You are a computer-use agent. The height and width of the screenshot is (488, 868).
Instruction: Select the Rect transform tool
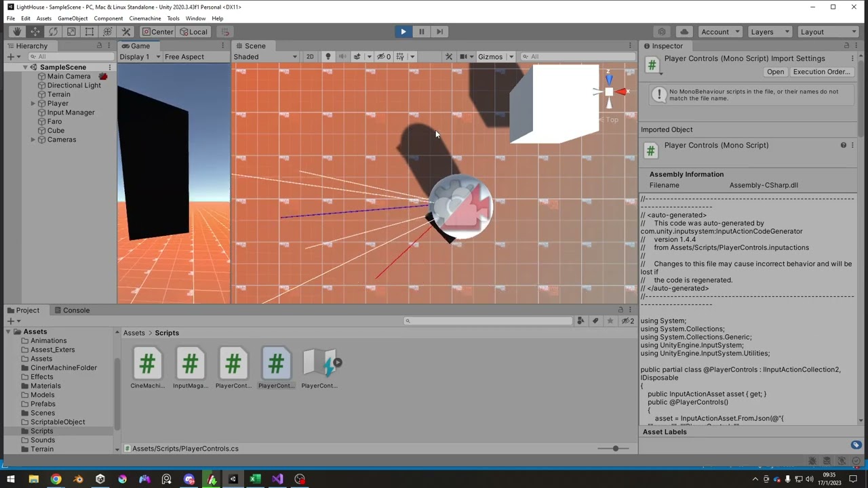[x=90, y=32]
